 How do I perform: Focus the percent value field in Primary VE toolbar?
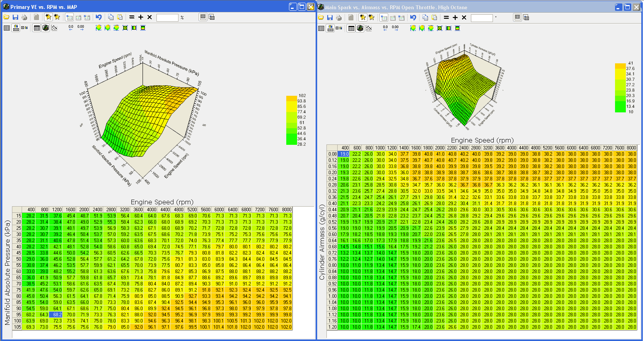click(167, 17)
